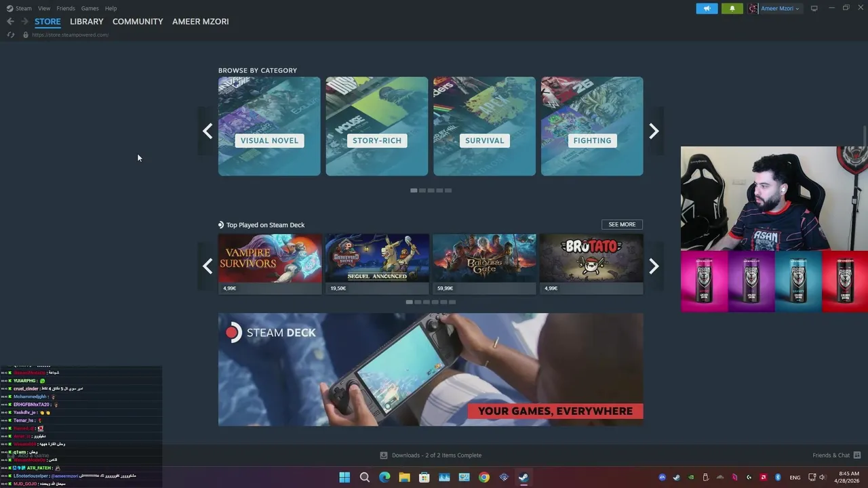Launch Microsoft Edge from taskbar
Image resolution: width=868 pixels, height=488 pixels.
coord(384,477)
